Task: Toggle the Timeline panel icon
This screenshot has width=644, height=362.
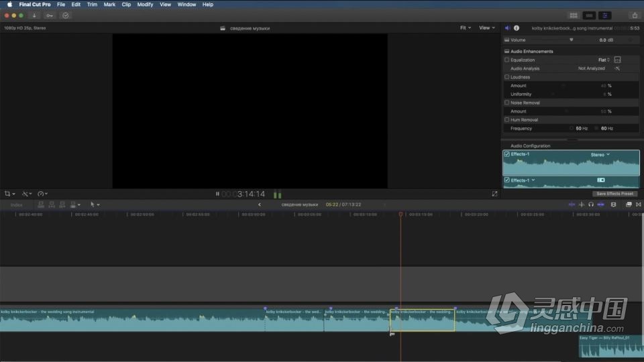Action: tap(589, 15)
